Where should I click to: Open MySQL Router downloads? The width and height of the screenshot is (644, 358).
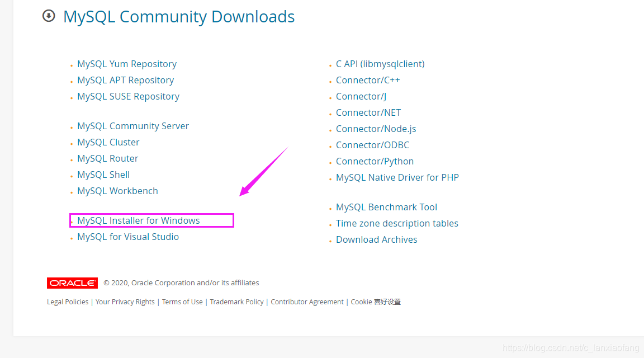coord(107,158)
